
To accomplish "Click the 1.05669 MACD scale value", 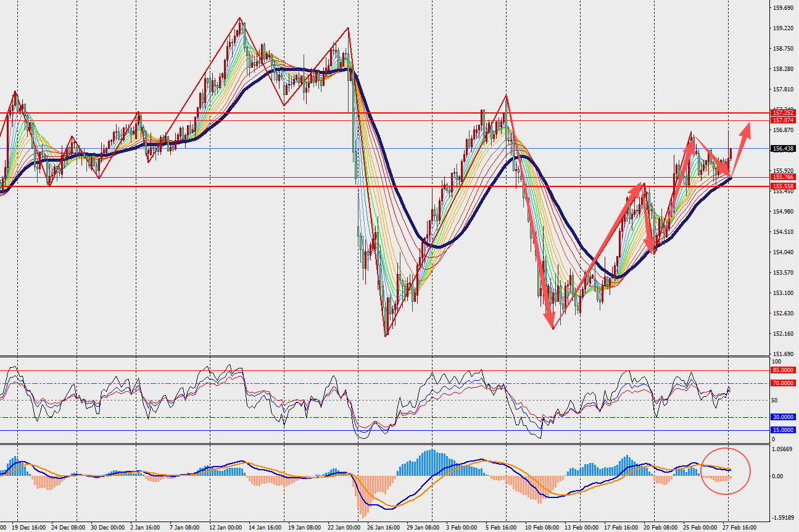I will 783,449.
